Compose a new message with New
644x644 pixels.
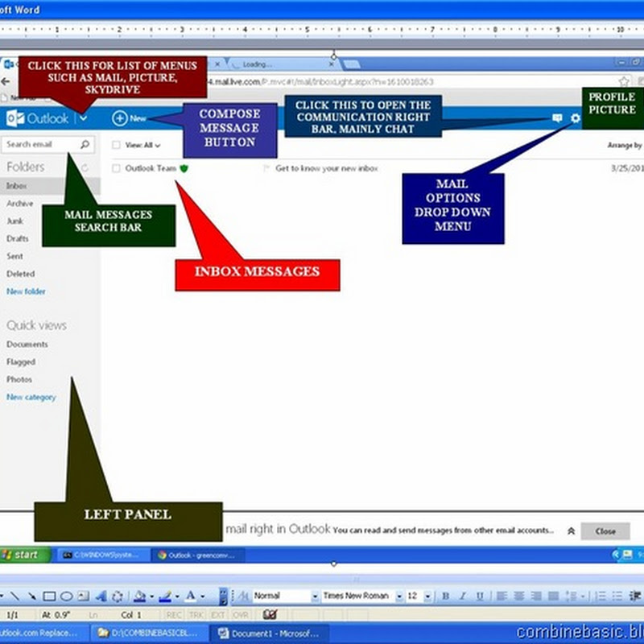point(129,118)
